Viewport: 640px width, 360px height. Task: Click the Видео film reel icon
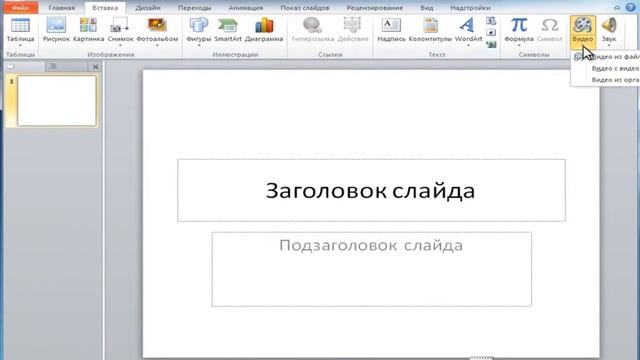(582, 25)
